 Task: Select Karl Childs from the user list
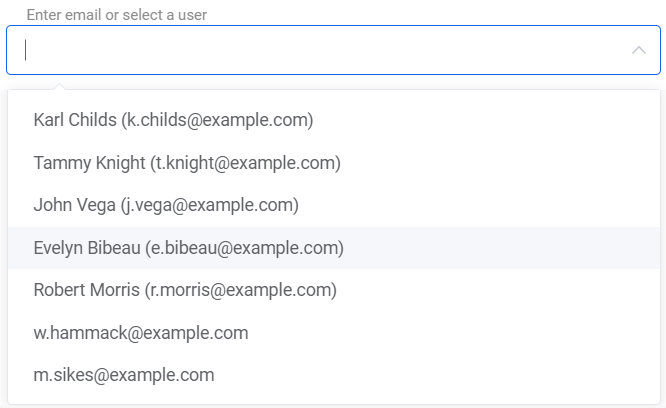174,120
